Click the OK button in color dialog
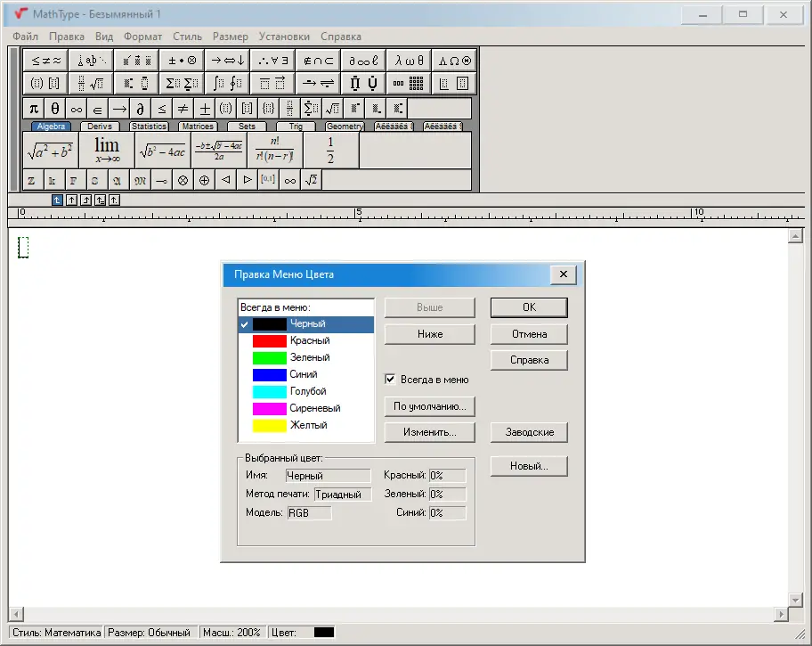 tap(529, 307)
